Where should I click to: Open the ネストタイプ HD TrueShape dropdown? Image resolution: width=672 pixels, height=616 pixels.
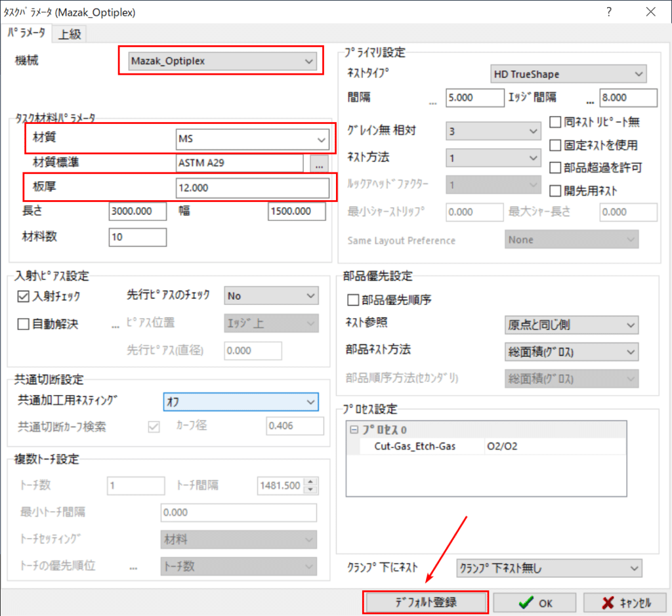(568, 74)
